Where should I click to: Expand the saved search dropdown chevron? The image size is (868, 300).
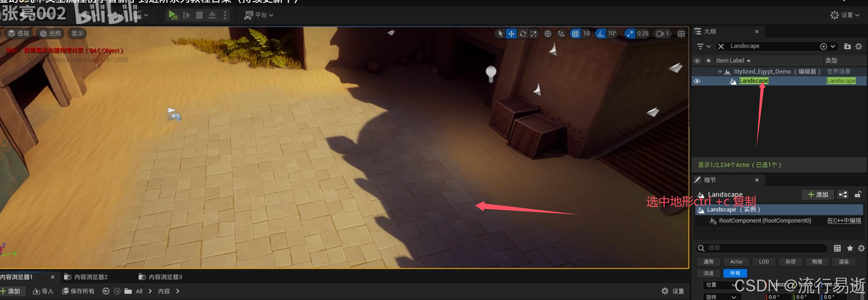tap(833, 46)
